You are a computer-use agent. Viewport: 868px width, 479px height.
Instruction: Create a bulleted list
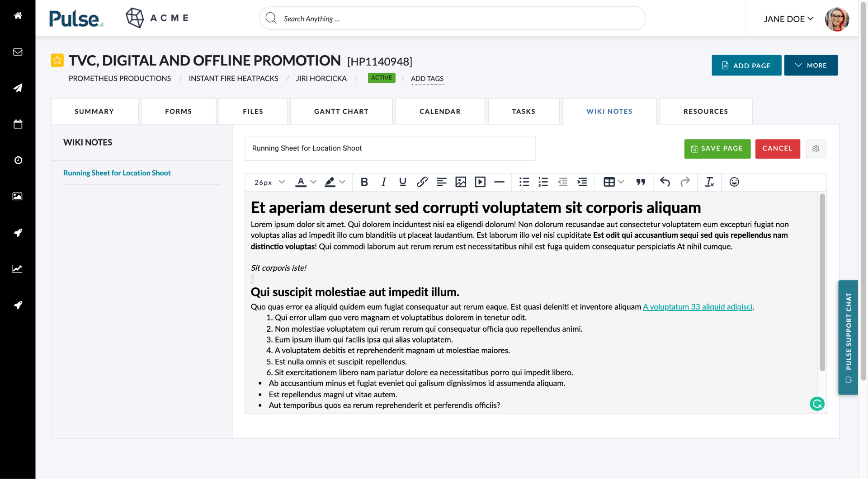[x=524, y=182]
